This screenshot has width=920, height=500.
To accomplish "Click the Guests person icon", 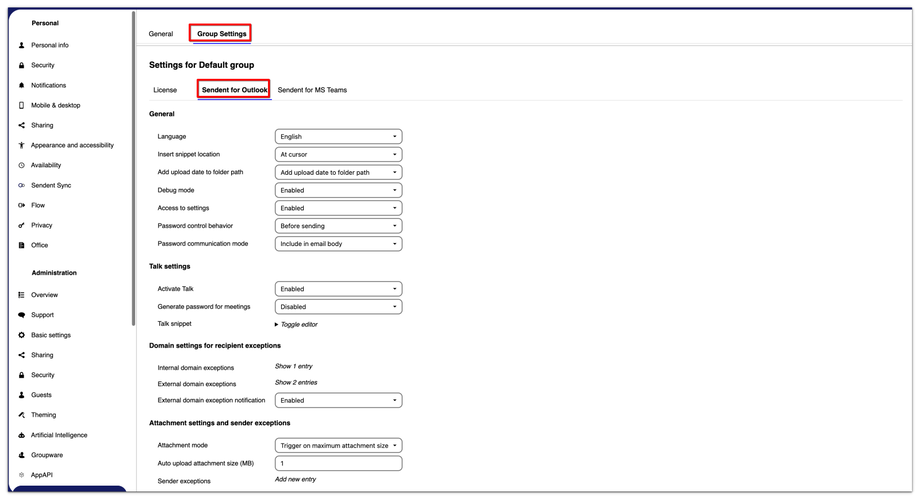I will click(x=22, y=394).
